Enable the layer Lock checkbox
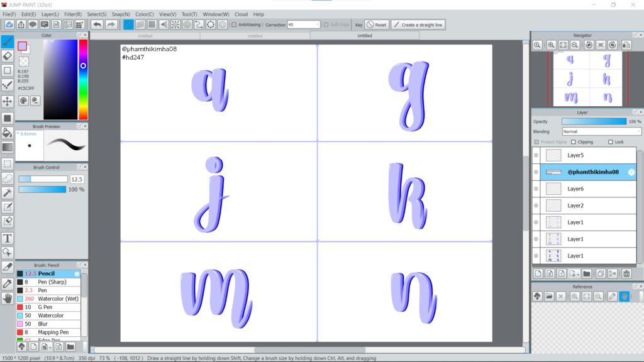 click(610, 142)
